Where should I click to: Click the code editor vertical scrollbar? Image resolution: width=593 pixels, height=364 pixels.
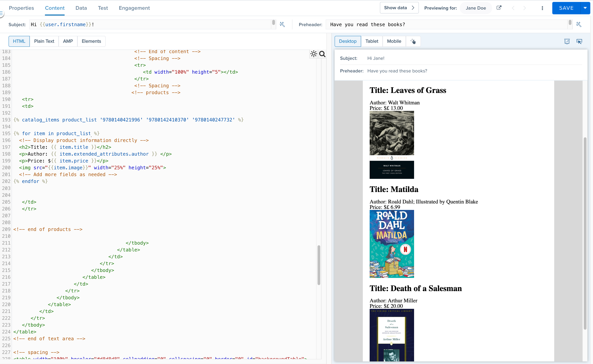(x=319, y=265)
